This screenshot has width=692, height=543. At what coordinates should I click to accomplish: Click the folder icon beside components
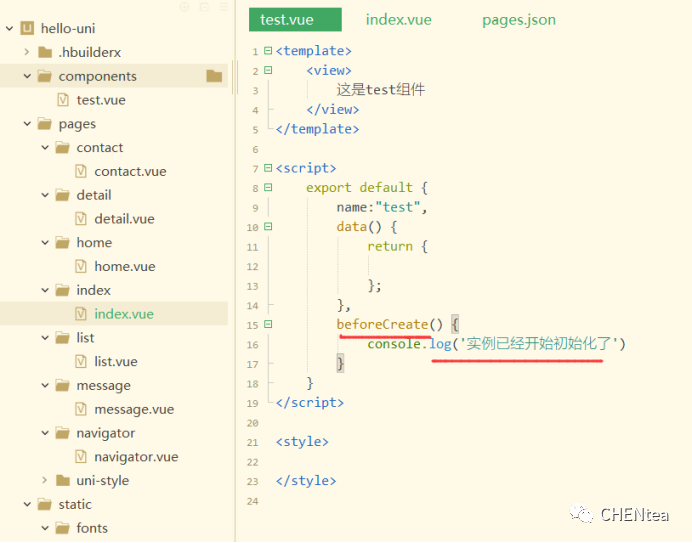44,76
